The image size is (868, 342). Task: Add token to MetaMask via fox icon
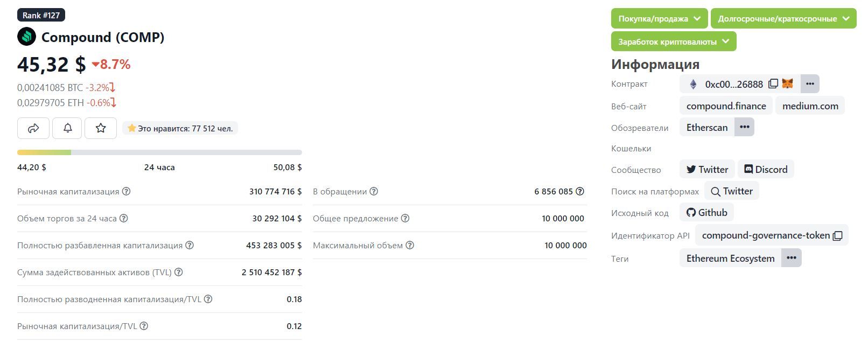click(787, 84)
